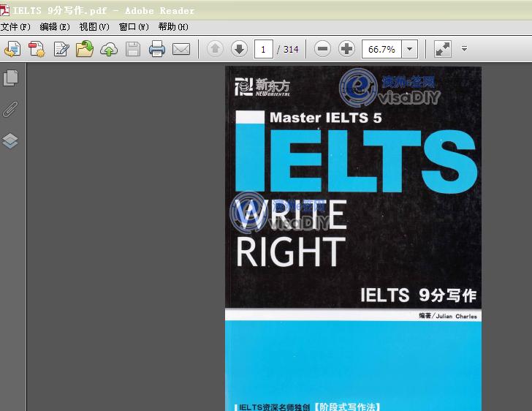Click the total page count '/ 314'
Viewport: 532px width, 411px height.
pos(288,49)
